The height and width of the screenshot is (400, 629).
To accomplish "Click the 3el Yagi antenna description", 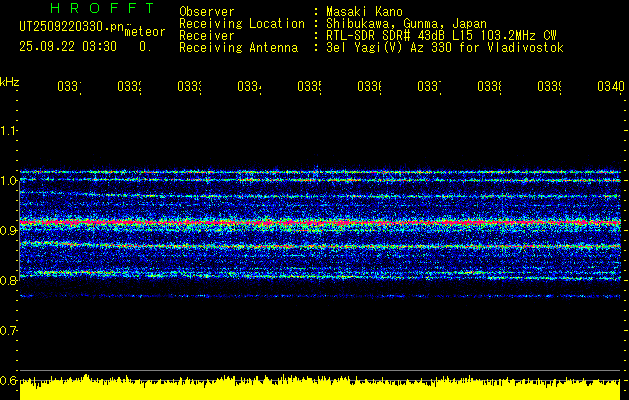I will coord(444,47).
